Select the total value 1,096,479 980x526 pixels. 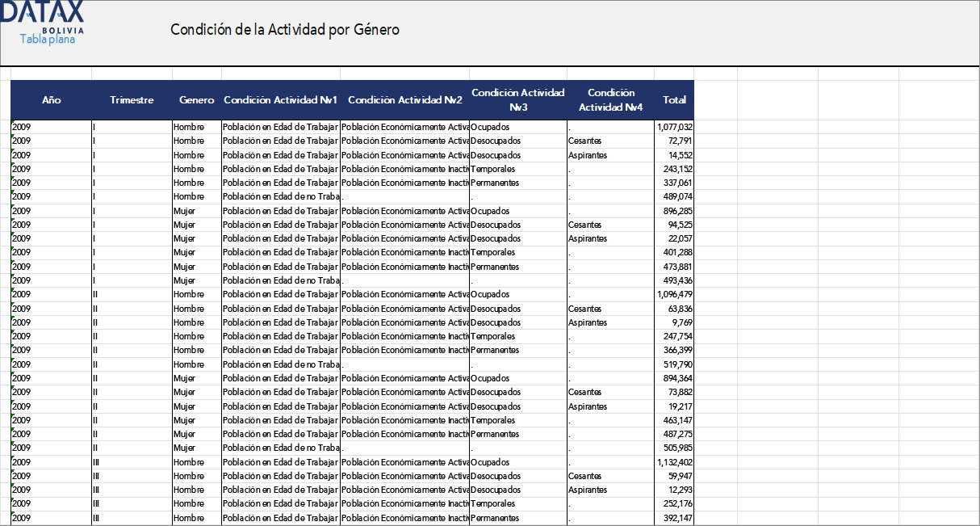pos(675,294)
